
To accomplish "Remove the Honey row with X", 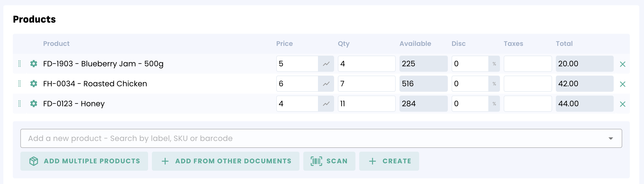I will (x=622, y=104).
